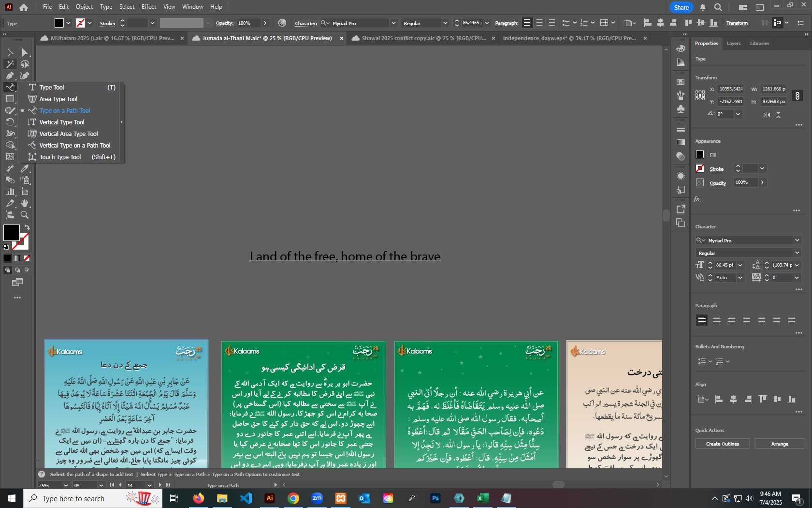Open zoom level 25% dropdown
The width and height of the screenshot is (812, 508).
pos(66,485)
